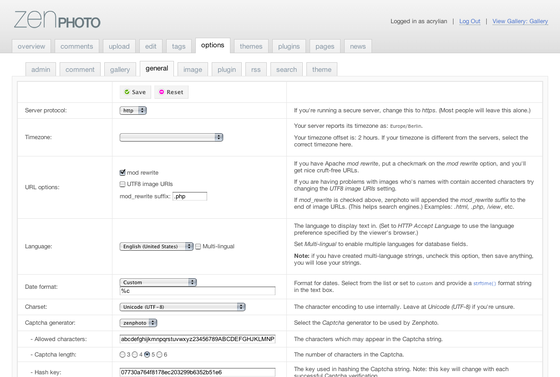
Task: Open the theme options sub-tab
Action: point(322,70)
